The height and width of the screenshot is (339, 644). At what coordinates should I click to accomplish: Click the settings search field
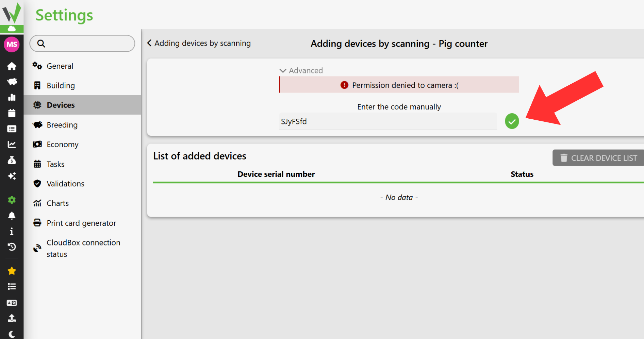[x=82, y=44]
